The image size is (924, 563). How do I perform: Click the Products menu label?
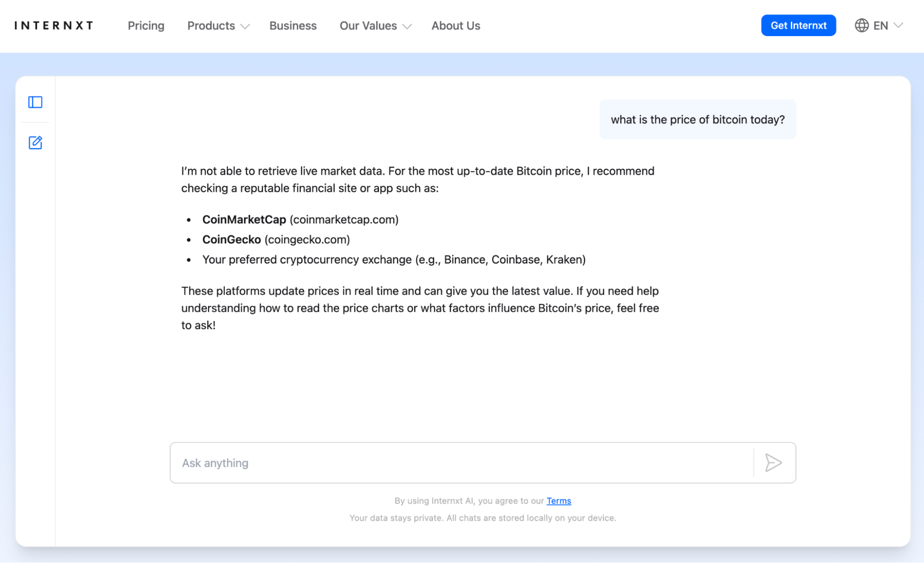211,26
